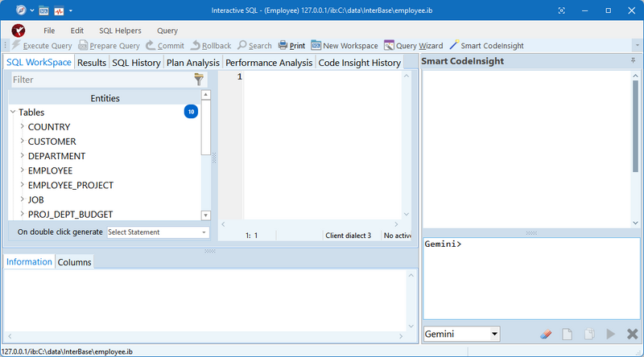Click the play run arrow in CodeInsight
Screen dimensions: 644x357
click(x=611, y=334)
